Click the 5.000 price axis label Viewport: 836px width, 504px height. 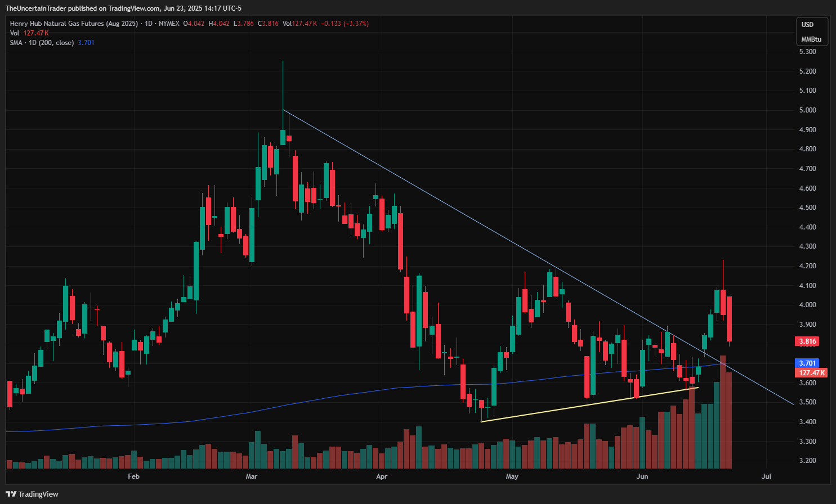coord(808,110)
